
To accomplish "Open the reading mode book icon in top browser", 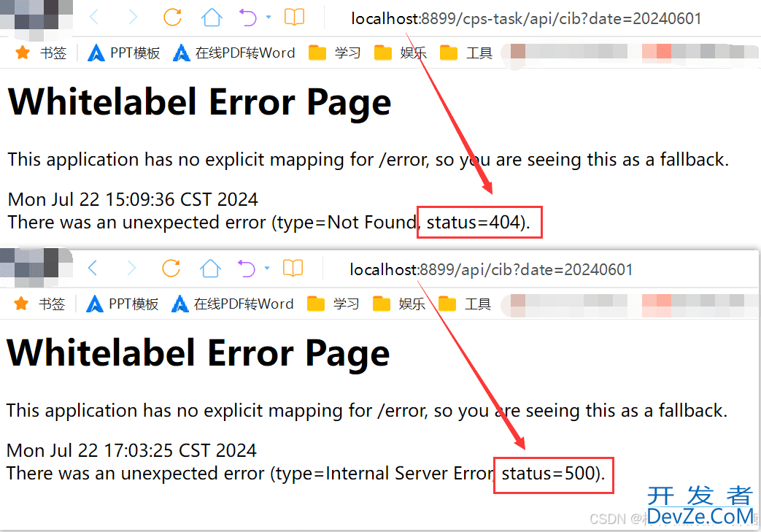I will (x=294, y=18).
